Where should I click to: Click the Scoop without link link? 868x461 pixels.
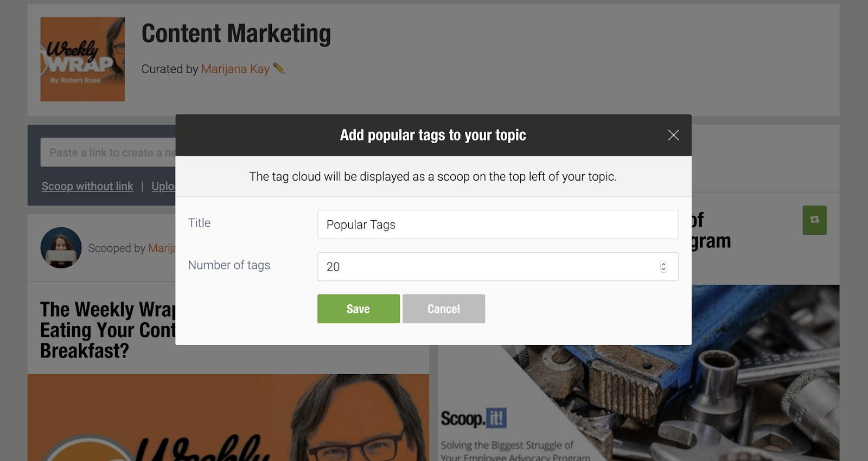coord(87,186)
